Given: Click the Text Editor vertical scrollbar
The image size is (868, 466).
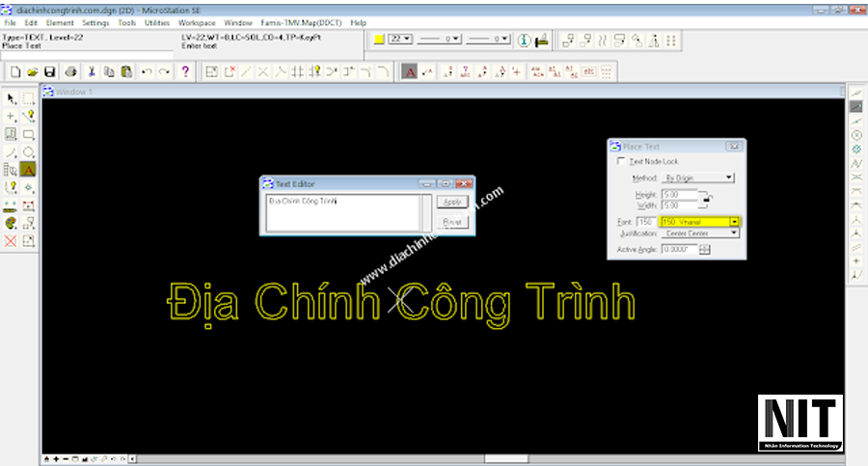Looking at the screenshot, I should coord(426,213).
